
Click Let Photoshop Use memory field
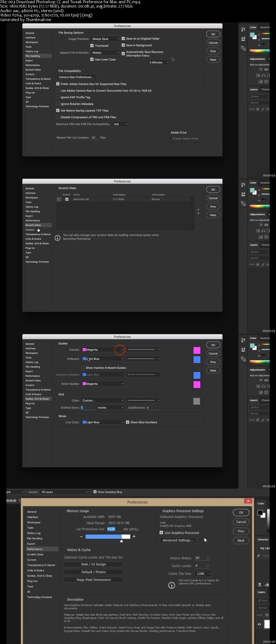coord(114,529)
